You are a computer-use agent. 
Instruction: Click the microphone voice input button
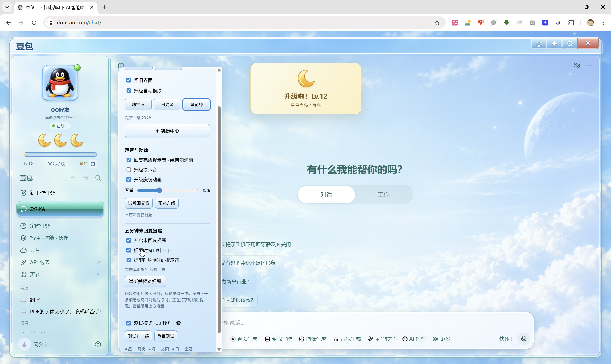point(524,339)
